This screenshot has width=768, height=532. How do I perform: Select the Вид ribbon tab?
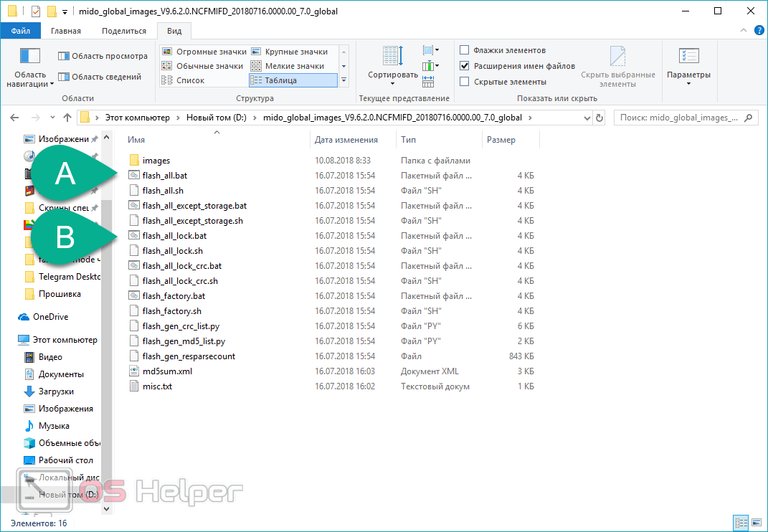[174, 31]
